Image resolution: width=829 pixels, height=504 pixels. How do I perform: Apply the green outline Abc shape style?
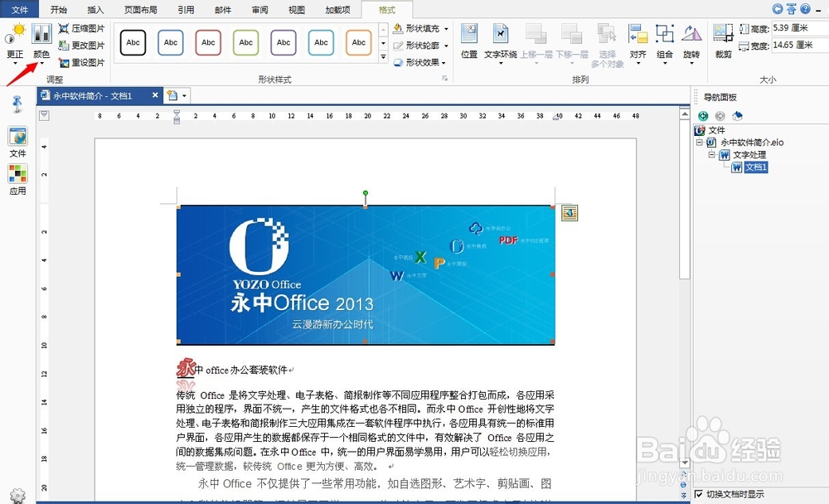point(246,43)
